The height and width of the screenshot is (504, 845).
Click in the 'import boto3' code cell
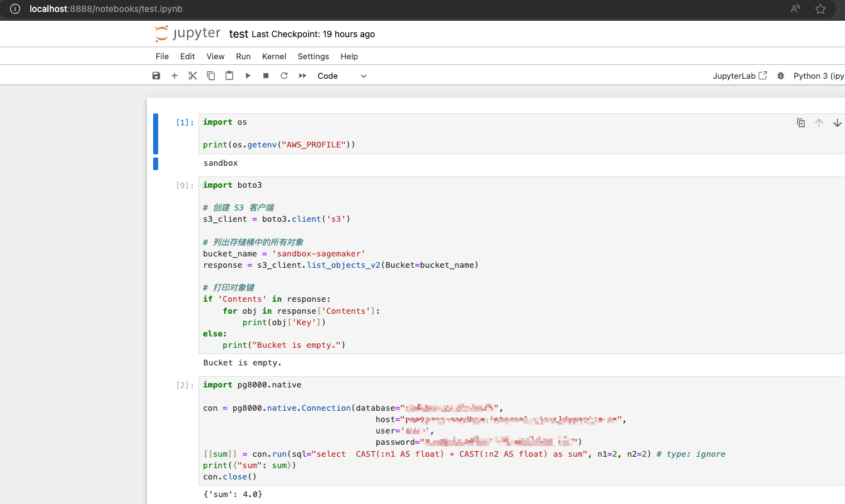pyautogui.click(x=522, y=265)
